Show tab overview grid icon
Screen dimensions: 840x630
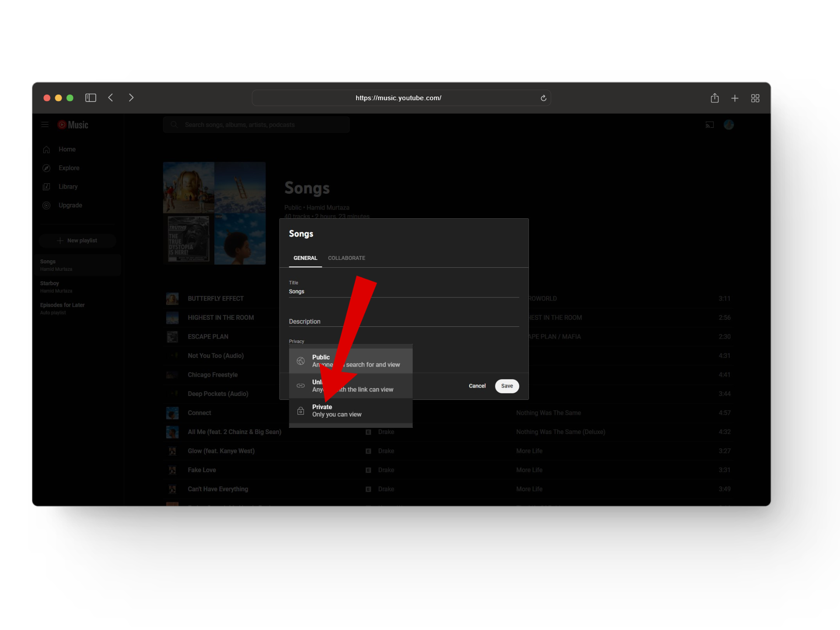pos(755,98)
